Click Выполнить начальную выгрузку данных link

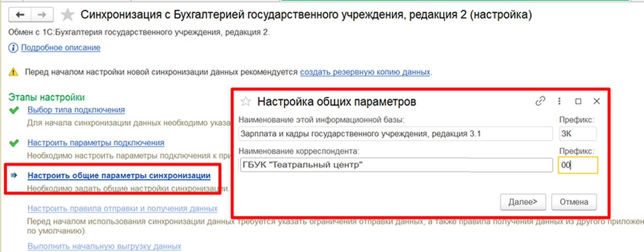click(104, 246)
